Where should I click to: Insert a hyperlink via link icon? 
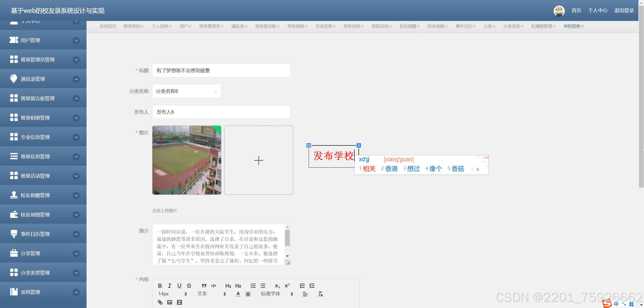pos(160,302)
